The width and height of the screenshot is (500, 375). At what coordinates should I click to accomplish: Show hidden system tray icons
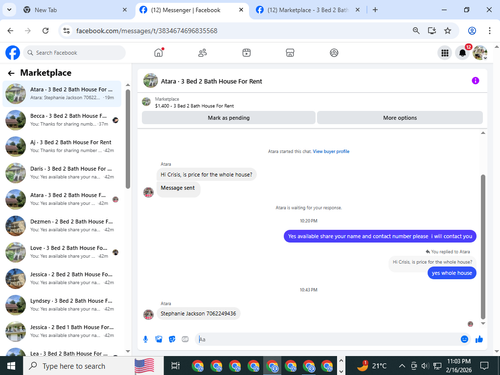click(402, 366)
